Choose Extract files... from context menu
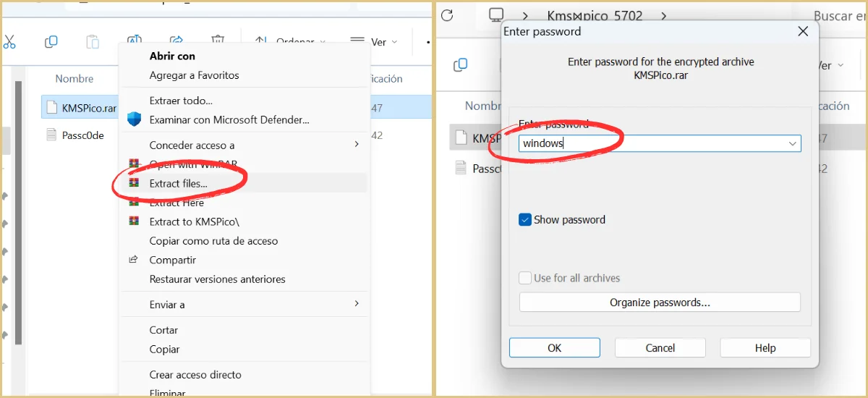Image resolution: width=868 pixels, height=398 pixels. coord(178,184)
